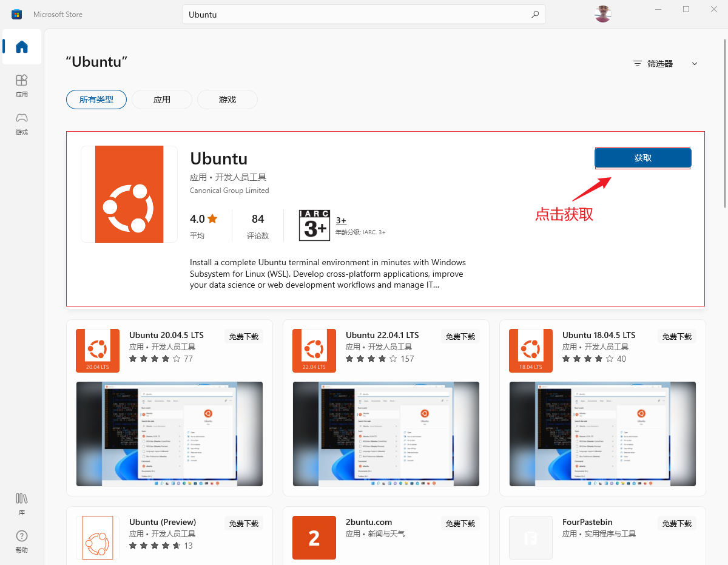Click 免费下载 for Ubuntu 20.04.5 LTS

[243, 336]
